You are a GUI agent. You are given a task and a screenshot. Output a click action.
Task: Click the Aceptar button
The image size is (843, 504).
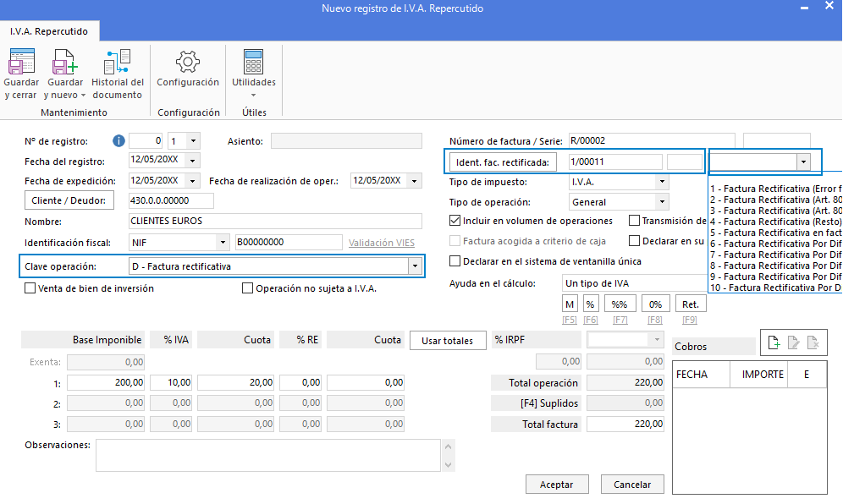click(556, 484)
